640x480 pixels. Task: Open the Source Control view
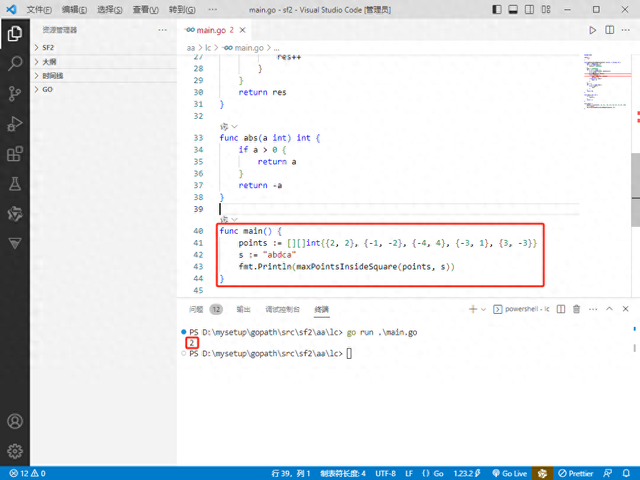point(15,93)
